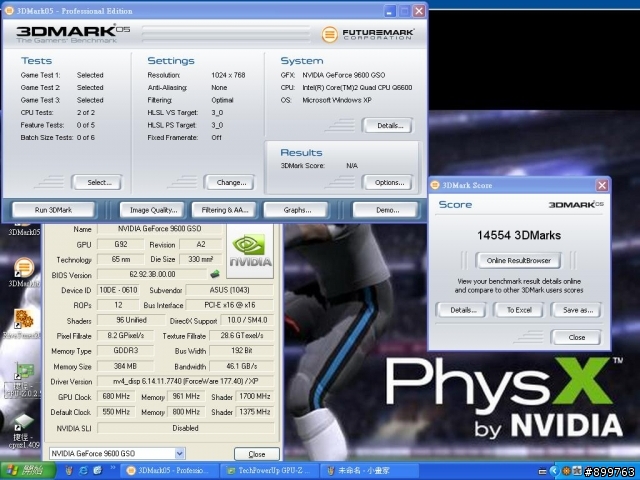Image resolution: width=640 pixels, height=480 pixels.
Task: Click the BIOS save chip icon in GPU-Z
Action: coord(215,274)
